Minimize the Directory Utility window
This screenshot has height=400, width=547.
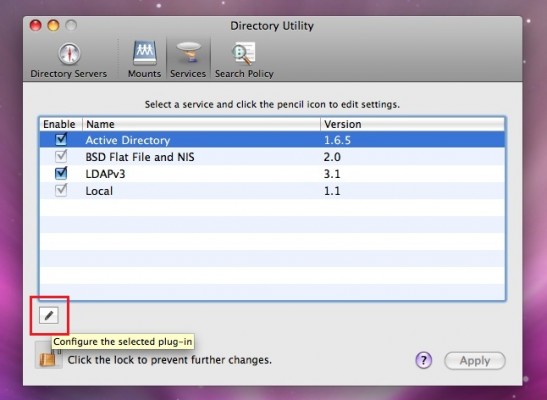coord(53,25)
